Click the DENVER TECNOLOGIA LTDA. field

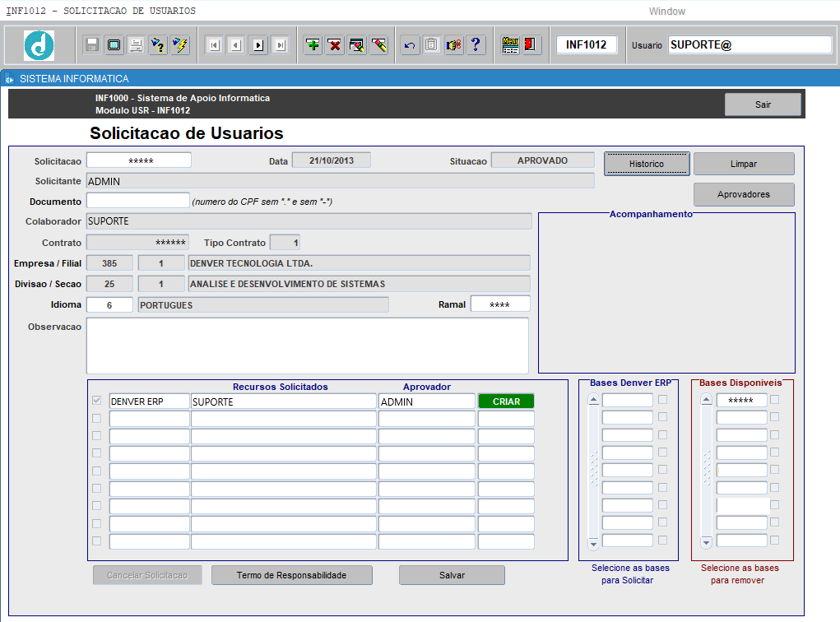[359, 263]
